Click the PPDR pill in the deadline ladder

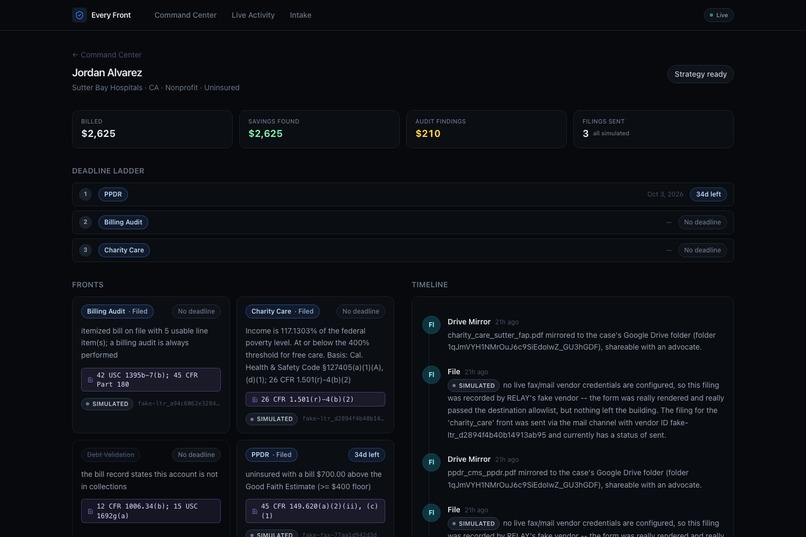(x=113, y=194)
